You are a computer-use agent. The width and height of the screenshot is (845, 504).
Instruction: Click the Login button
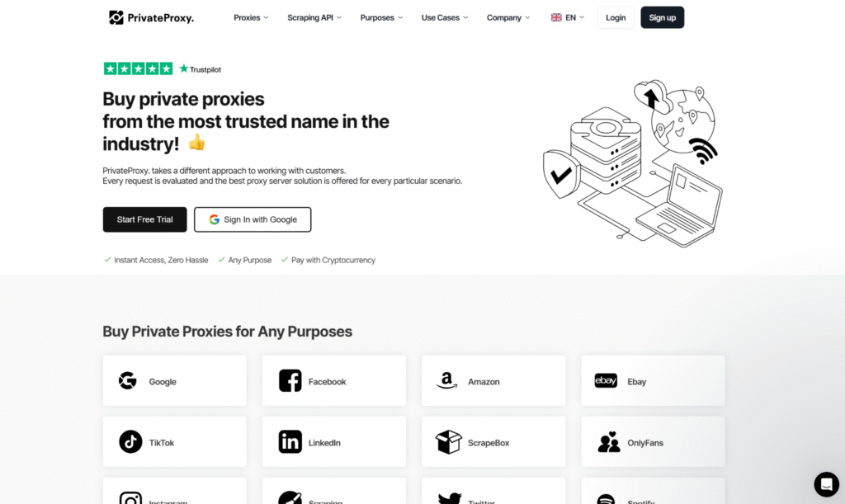coord(616,17)
